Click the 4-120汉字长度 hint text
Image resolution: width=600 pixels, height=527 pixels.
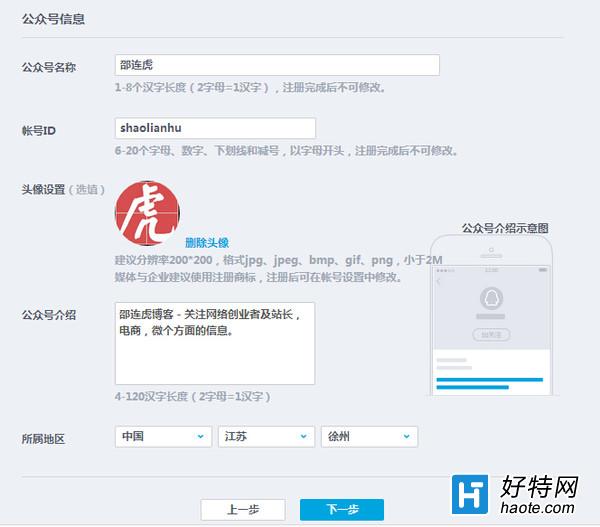[x=192, y=396]
